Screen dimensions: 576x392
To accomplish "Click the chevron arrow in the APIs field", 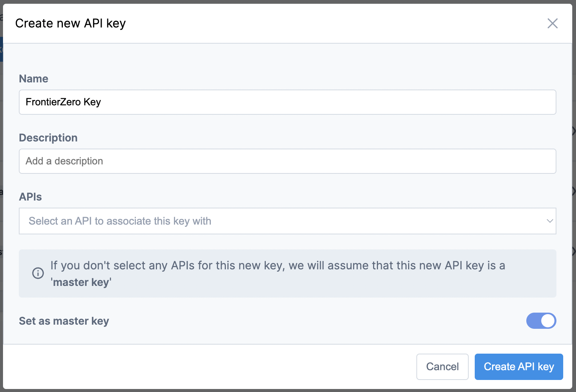I will pyautogui.click(x=550, y=221).
